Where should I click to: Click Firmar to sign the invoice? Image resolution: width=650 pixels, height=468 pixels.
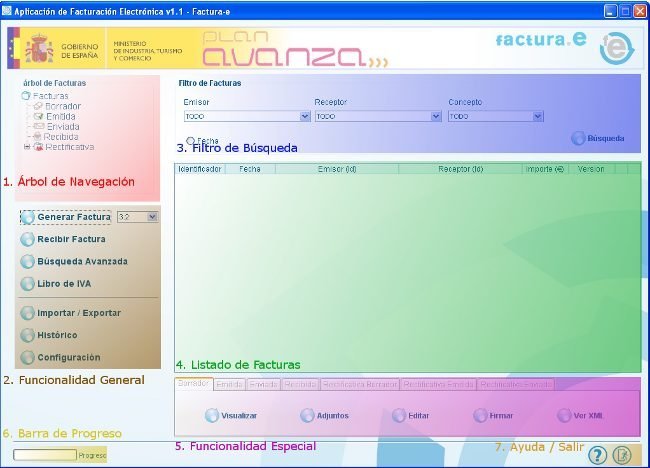[x=494, y=415]
